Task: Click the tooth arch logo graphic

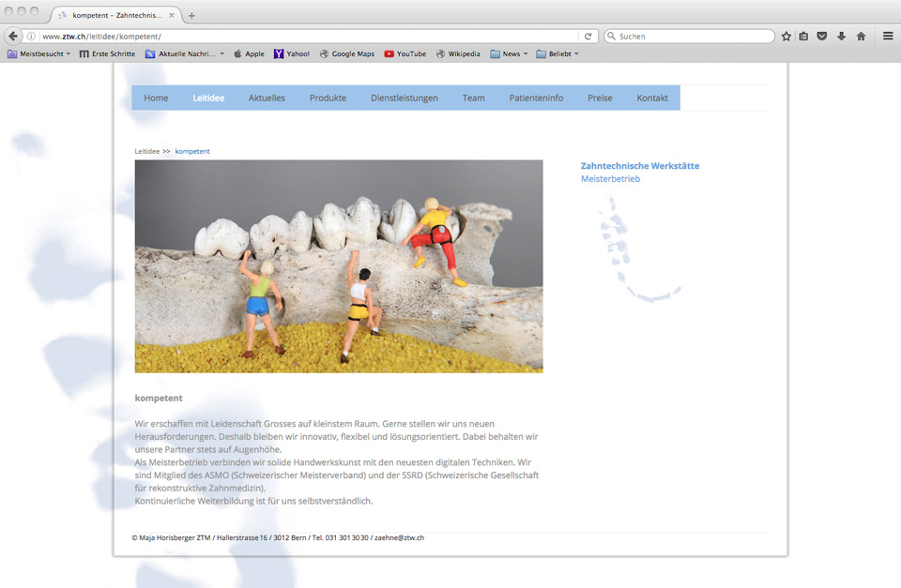Action: pos(639,249)
